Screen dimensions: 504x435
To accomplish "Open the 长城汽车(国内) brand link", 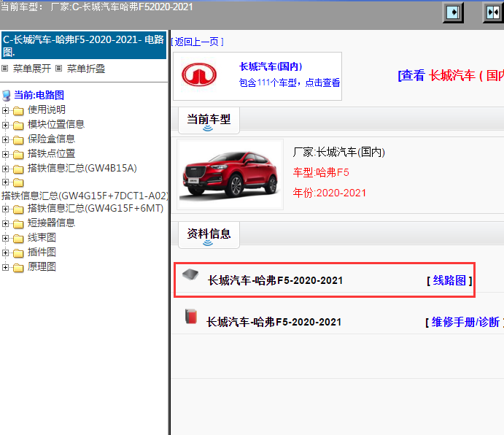I will tap(271, 66).
